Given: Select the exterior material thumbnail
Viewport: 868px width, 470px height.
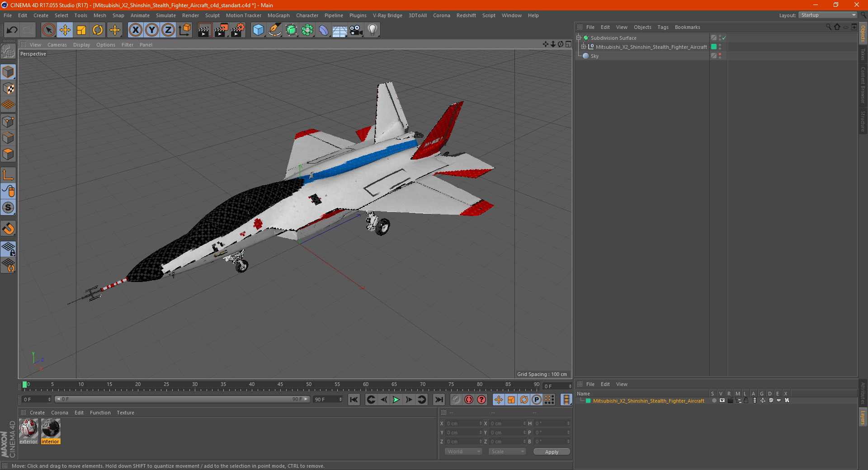Looking at the screenshot, I should click(28, 429).
